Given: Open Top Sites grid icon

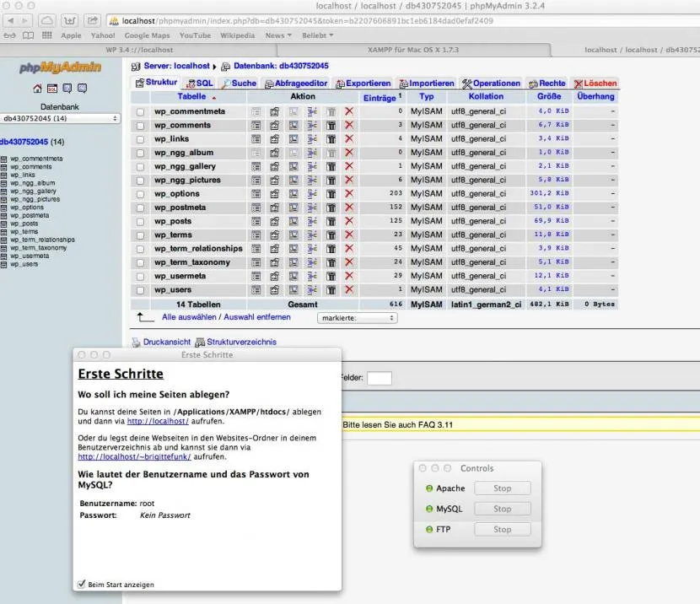Looking at the screenshot, I should [x=47, y=35].
